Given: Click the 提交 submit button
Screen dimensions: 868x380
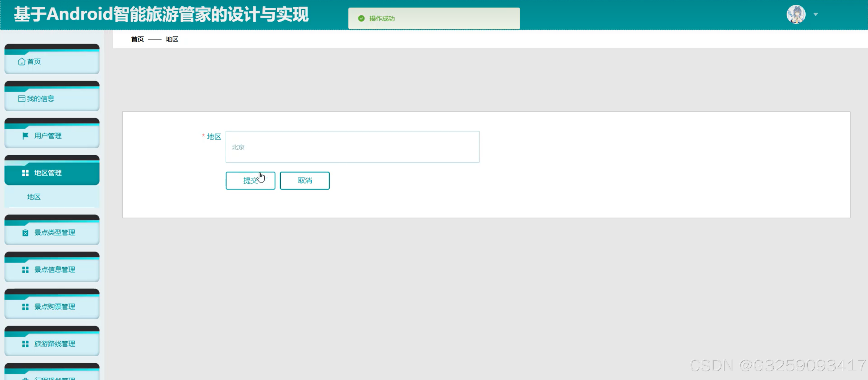Looking at the screenshot, I should pyautogui.click(x=250, y=181).
